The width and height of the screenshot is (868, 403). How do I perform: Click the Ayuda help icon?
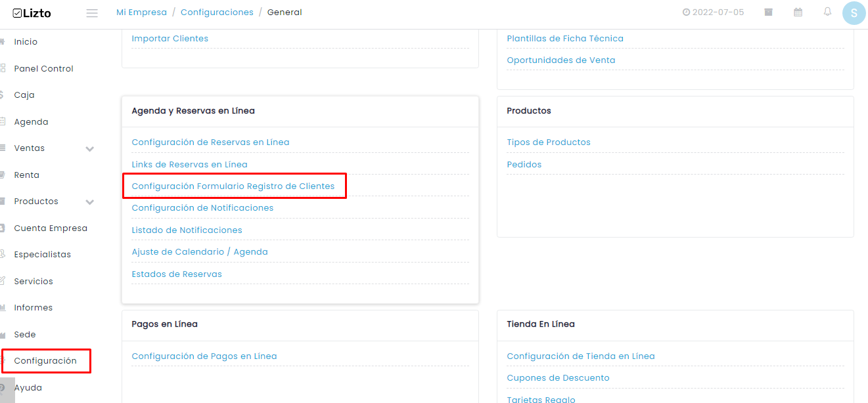pos(2,388)
